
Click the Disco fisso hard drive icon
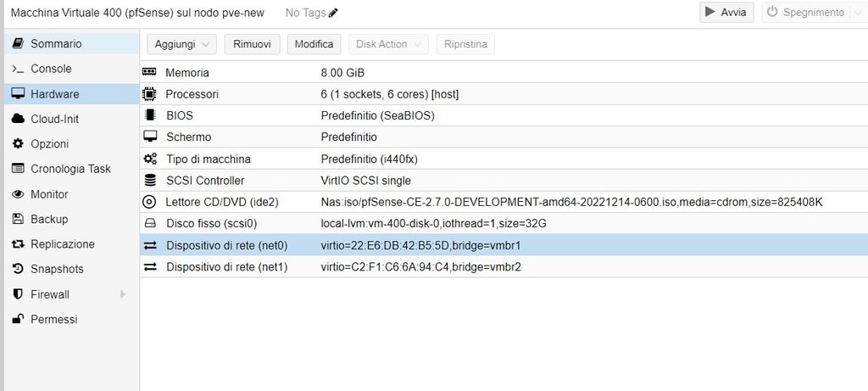150,224
